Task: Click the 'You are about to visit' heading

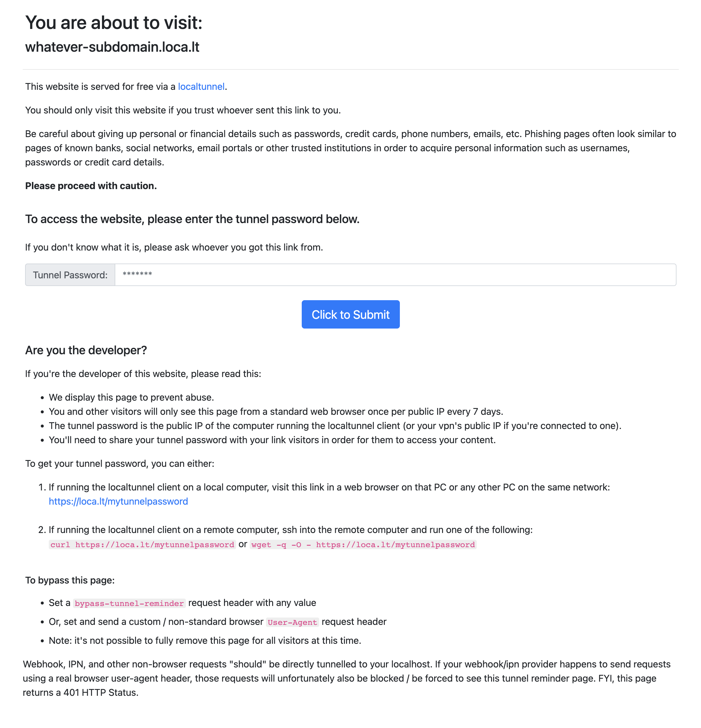Action: point(114,23)
